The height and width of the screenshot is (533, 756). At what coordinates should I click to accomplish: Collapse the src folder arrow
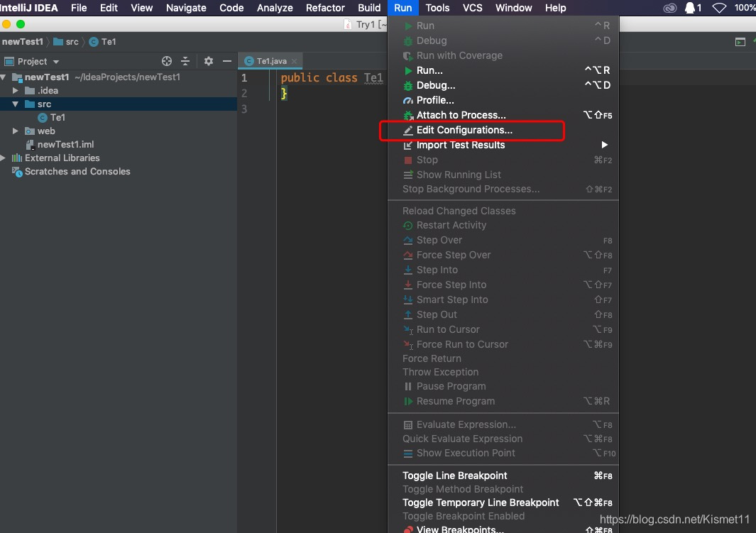16,104
